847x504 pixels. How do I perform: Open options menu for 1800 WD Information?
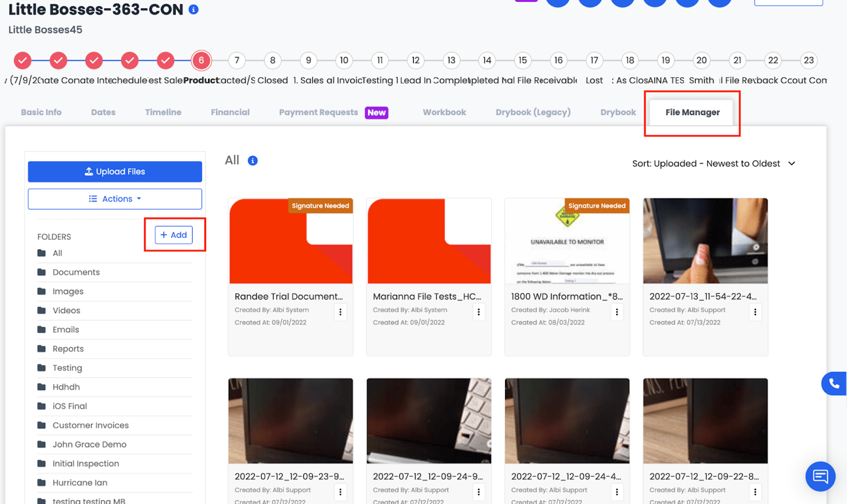pos(618,311)
